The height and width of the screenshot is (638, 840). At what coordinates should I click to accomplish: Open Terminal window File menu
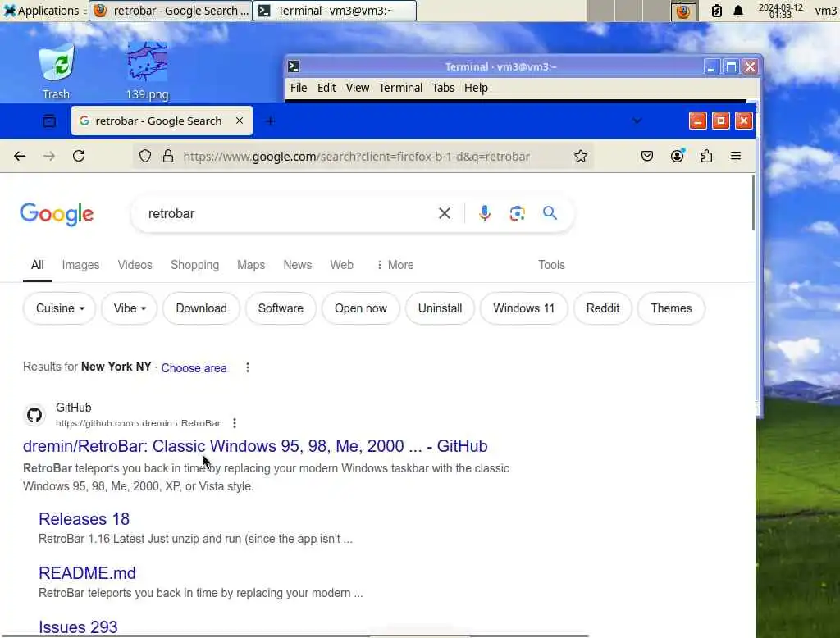coord(299,88)
